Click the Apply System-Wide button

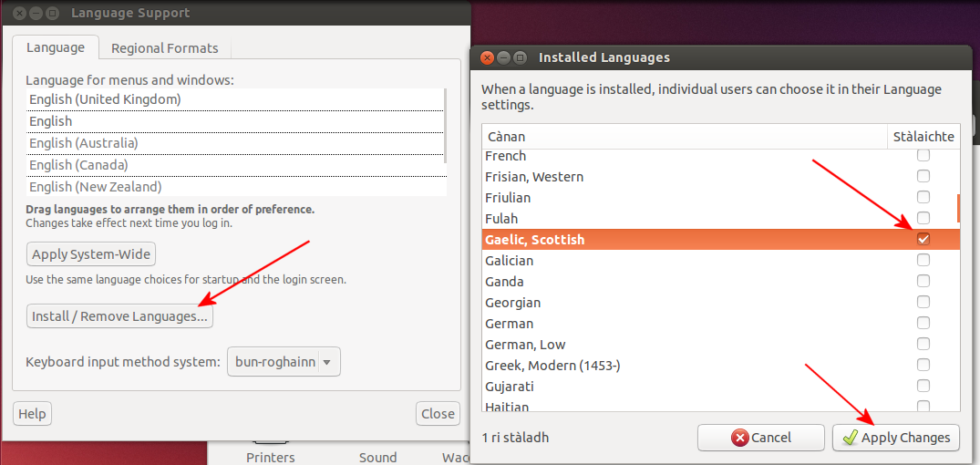click(x=91, y=254)
